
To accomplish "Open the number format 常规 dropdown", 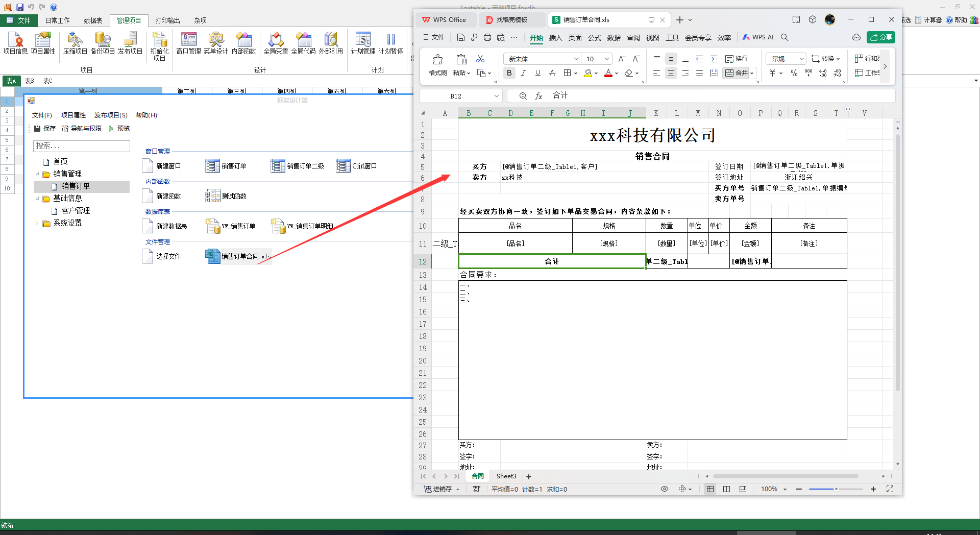I will [x=786, y=59].
